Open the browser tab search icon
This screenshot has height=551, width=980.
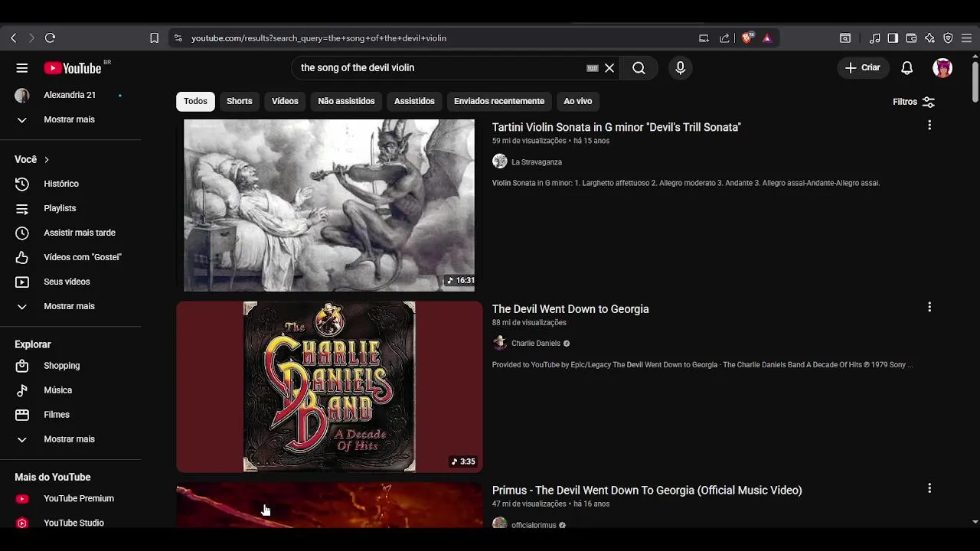click(x=845, y=37)
